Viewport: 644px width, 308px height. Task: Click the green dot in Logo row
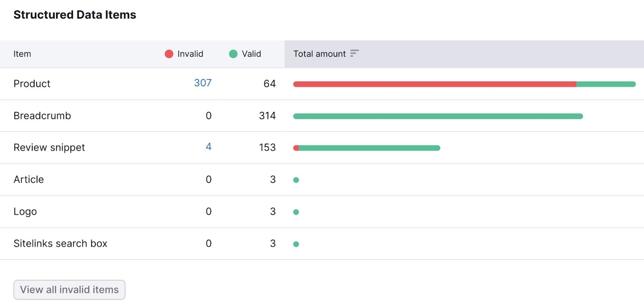click(x=296, y=212)
